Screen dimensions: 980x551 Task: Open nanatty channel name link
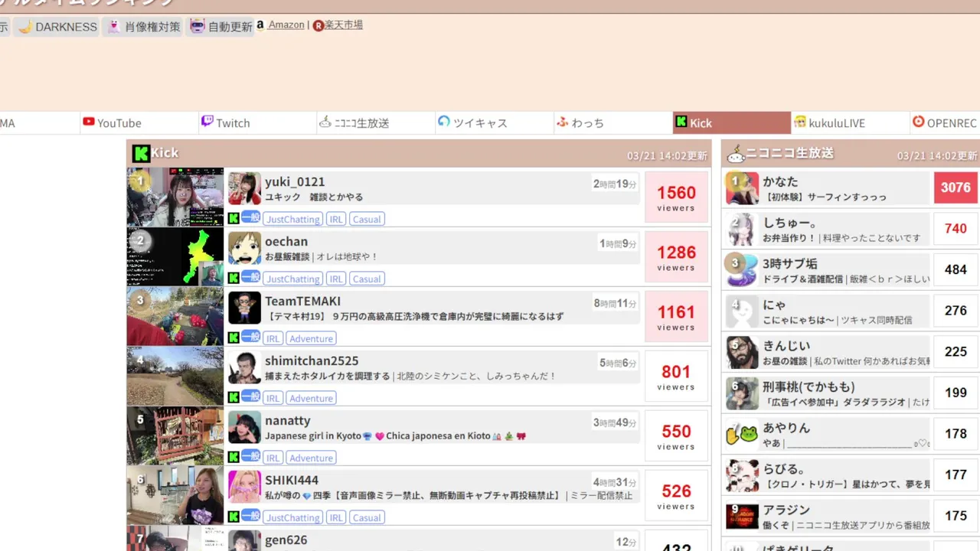pos(288,421)
